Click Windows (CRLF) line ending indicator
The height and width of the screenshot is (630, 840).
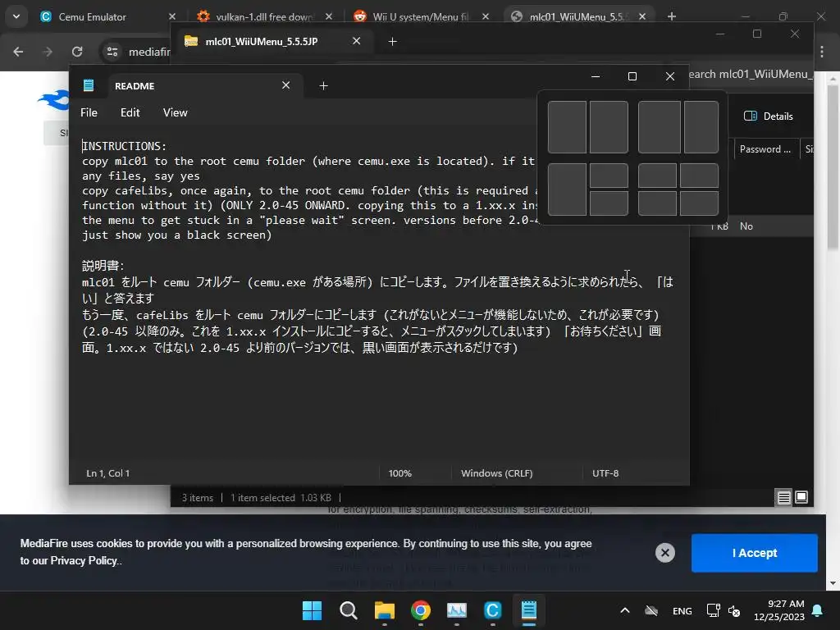pos(496,473)
